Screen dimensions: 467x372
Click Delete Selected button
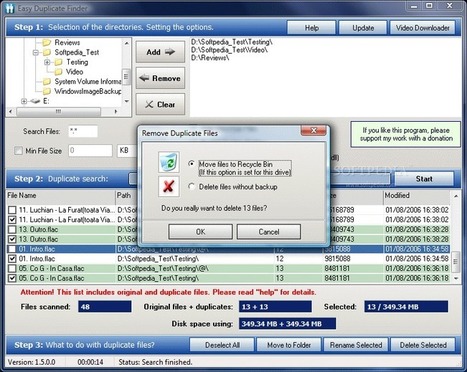[423, 345]
